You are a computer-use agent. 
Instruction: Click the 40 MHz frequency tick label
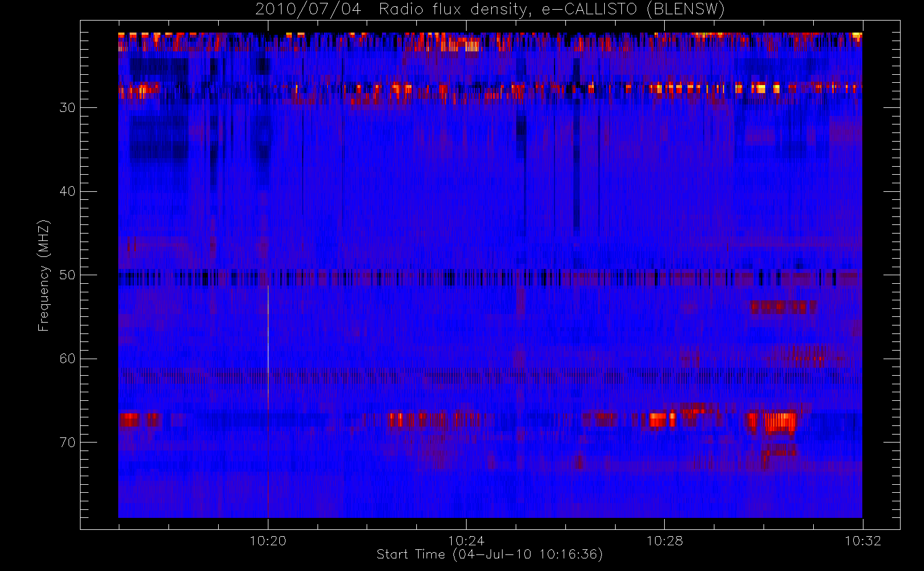pos(67,191)
